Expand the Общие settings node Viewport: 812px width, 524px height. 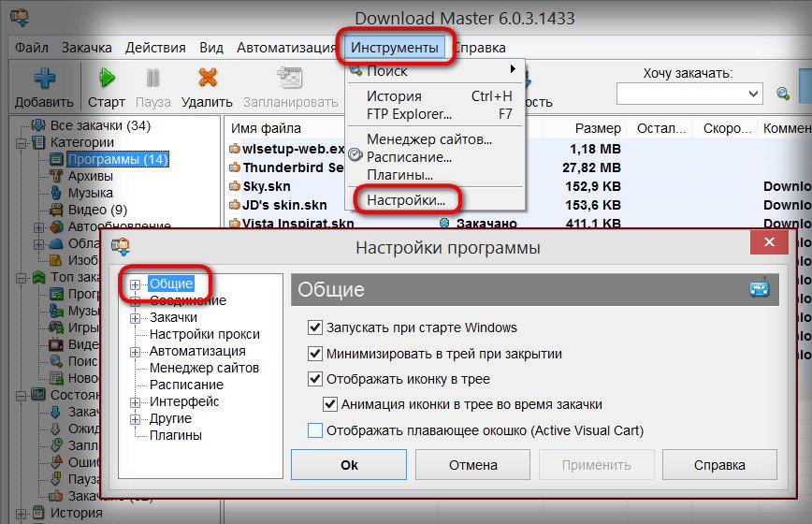pos(135,284)
